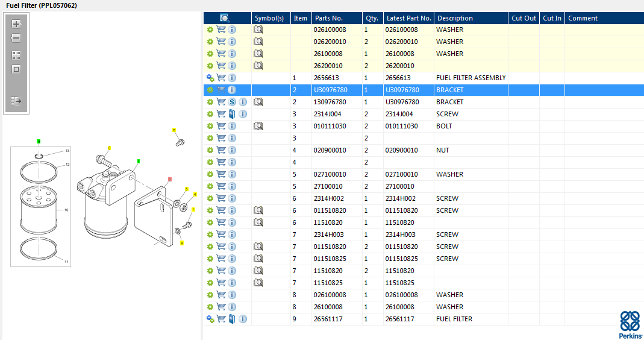The image size is (644, 340).
Task: Select NUT description text
Action: point(442,150)
